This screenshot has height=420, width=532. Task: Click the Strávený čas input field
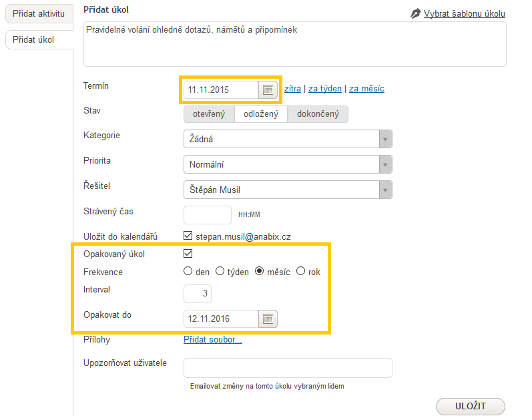click(208, 215)
